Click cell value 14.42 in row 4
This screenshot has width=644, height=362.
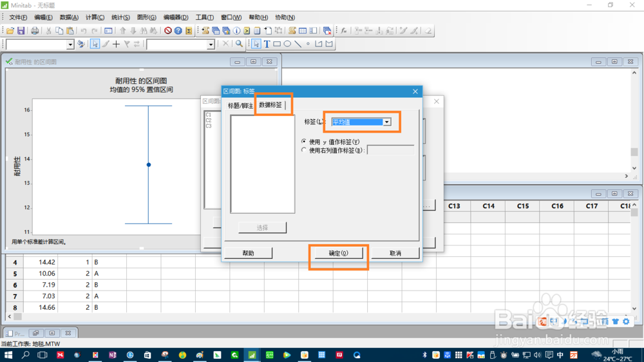pyautogui.click(x=47, y=262)
